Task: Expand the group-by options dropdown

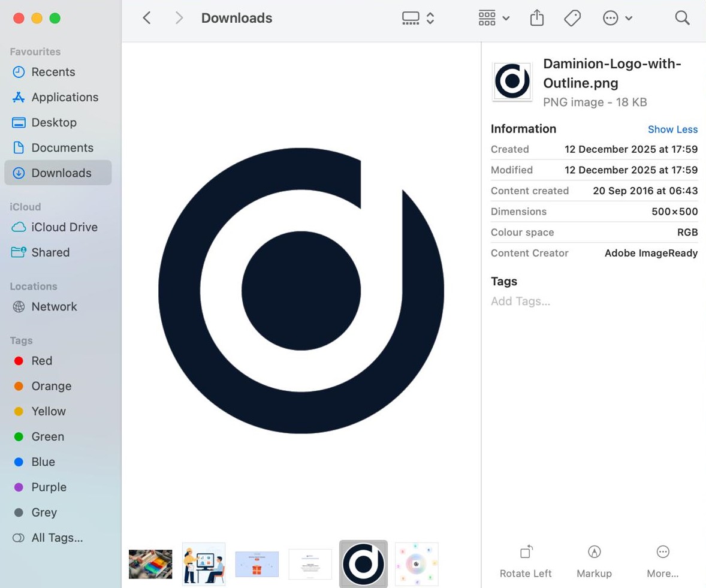Action: click(494, 19)
